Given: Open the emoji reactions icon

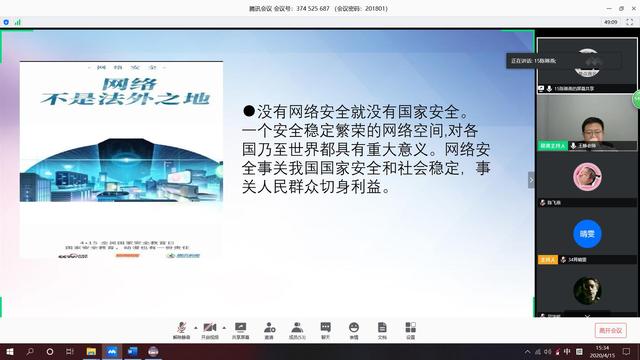Looking at the screenshot, I should coord(354,330).
